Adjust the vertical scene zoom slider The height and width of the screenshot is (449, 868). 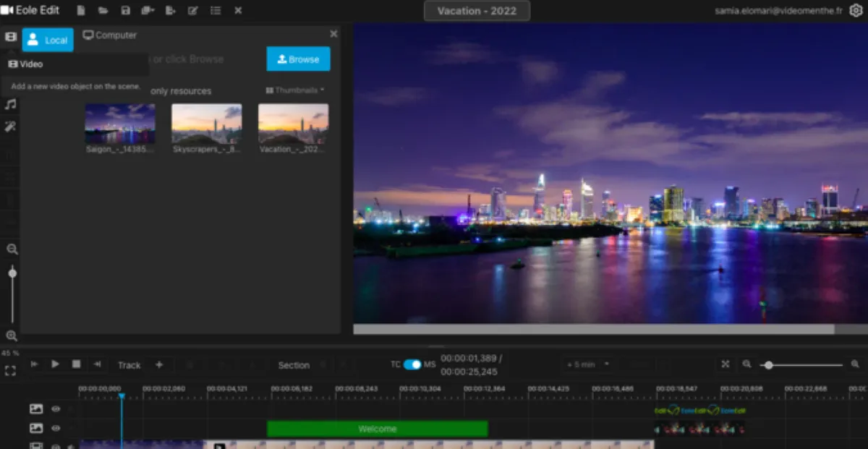click(x=12, y=293)
